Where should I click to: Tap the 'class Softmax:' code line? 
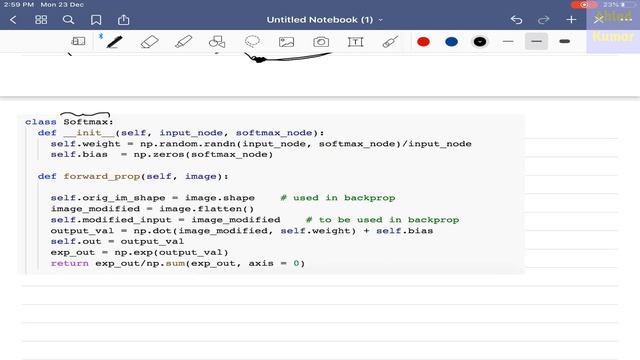(69, 122)
